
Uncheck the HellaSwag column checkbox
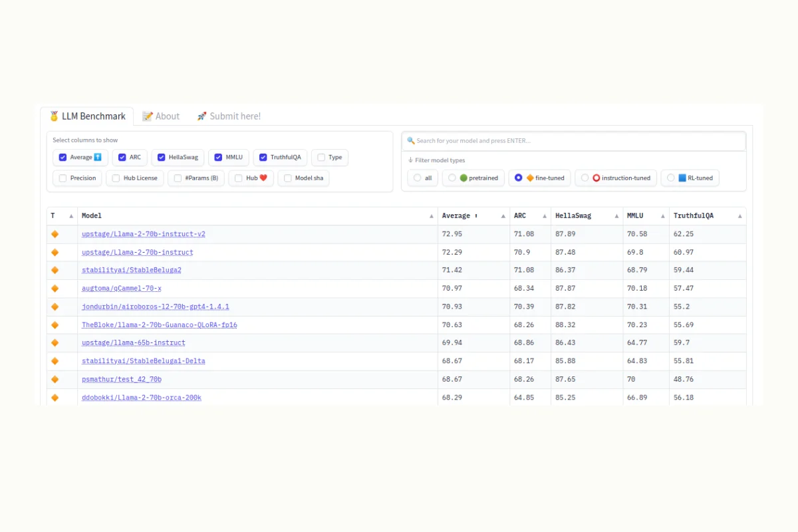(161, 158)
